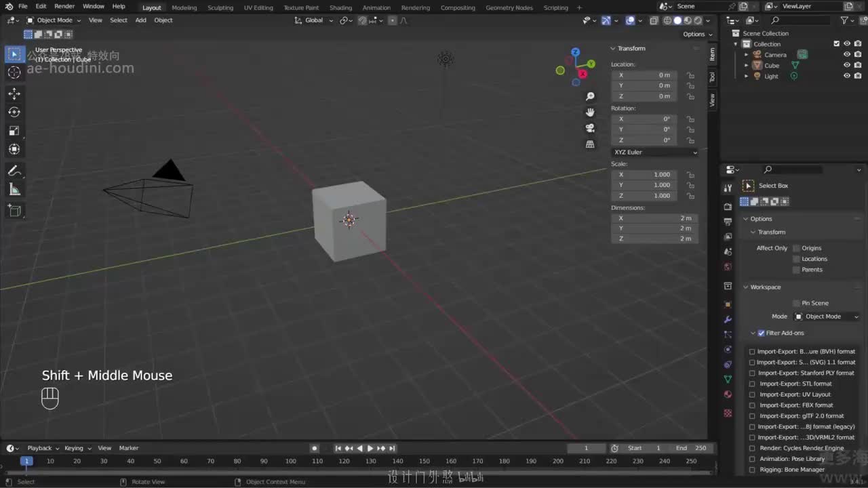Switch to the Geometry Nodes workspace tab

click(509, 7)
